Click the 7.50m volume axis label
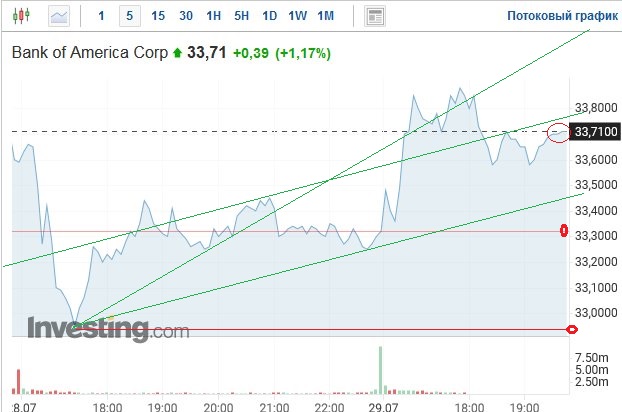Image resolution: width=622 pixels, height=412 pixels. pos(591,358)
